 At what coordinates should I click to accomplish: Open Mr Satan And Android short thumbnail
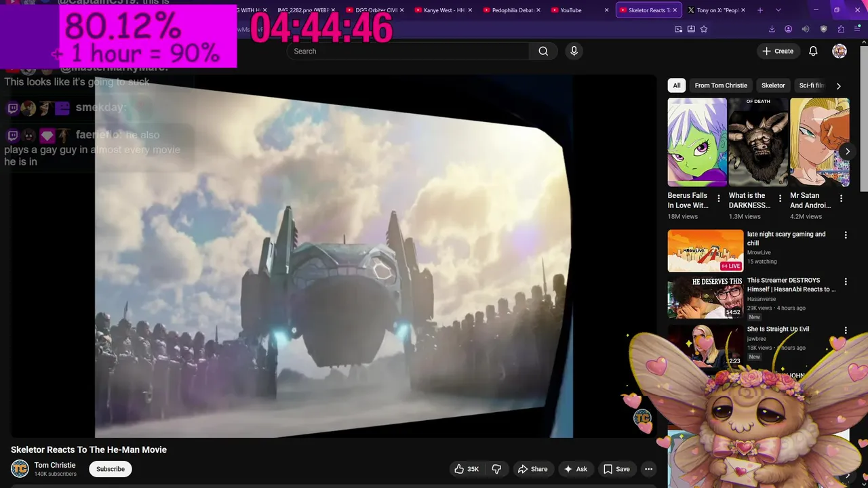[x=819, y=142]
